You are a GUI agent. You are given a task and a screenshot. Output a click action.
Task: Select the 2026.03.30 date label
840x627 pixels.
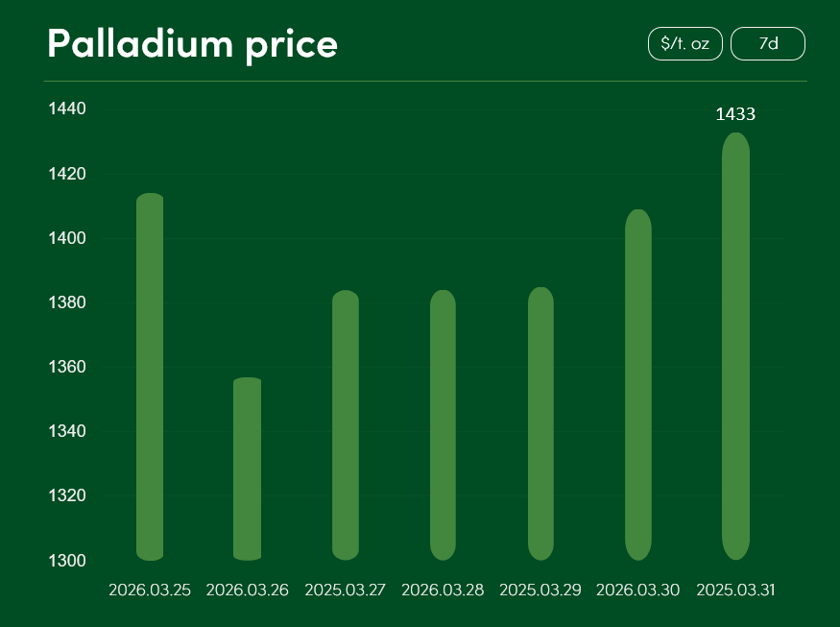tap(638, 590)
